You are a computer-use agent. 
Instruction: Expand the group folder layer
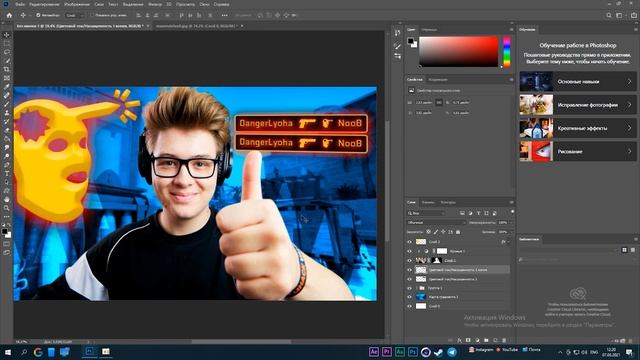(x=418, y=288)
